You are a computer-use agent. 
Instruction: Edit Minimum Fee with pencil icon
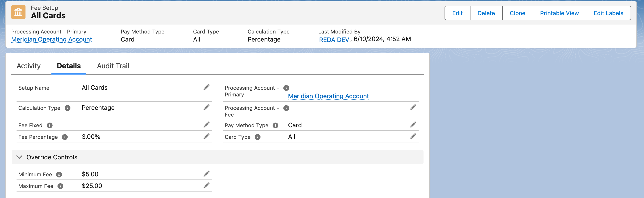click(x=206, y=174)
